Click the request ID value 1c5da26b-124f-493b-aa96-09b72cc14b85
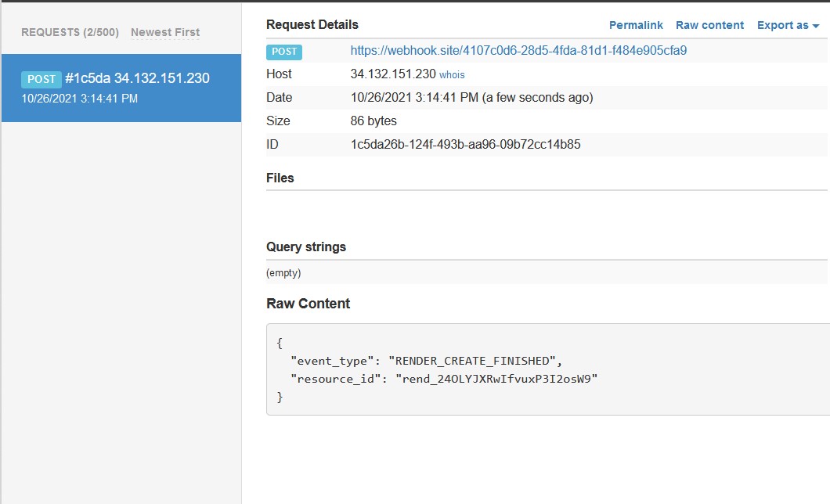Screen dimensions: 830x504 tap(465, 144)
